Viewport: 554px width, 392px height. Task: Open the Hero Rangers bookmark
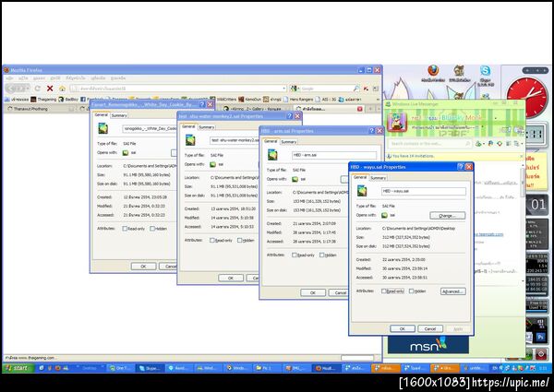pos(298,100)
